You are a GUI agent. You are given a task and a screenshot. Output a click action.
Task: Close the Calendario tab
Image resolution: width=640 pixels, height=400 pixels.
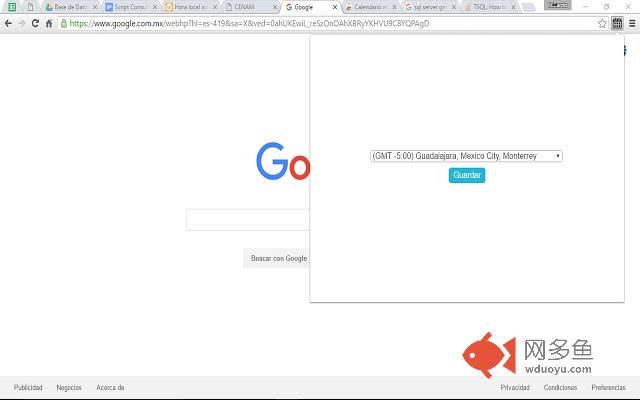point(394,7)
